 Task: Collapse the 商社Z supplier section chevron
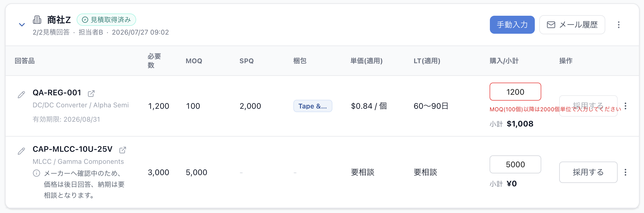[x=22, y=25]
